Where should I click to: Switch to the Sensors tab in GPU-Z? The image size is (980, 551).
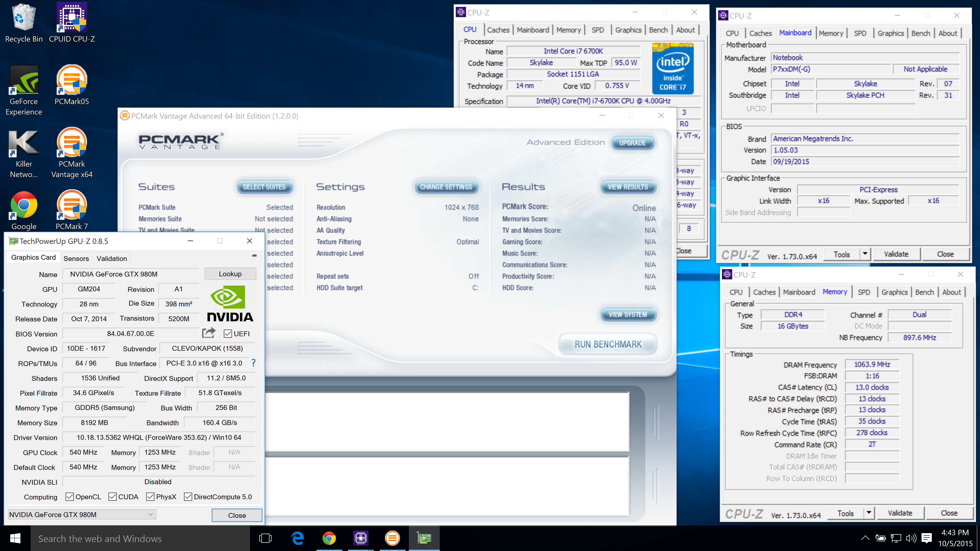coord(76,258)
